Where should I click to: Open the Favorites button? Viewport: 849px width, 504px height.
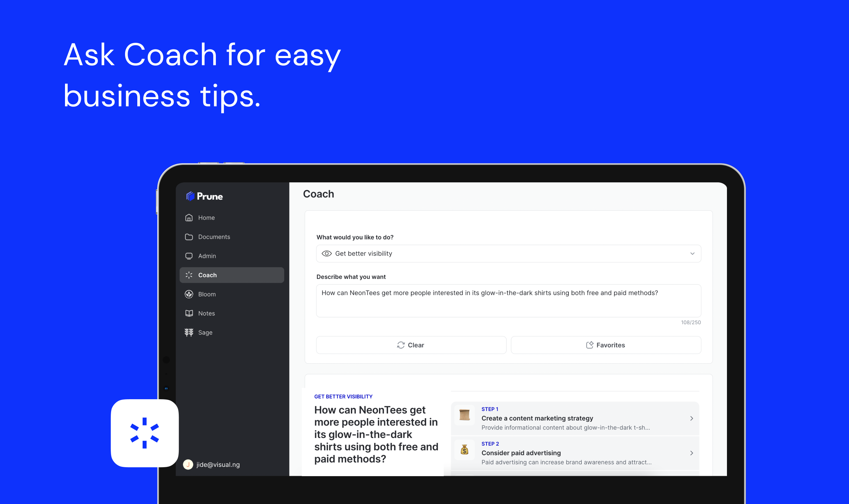coord(606,345)
